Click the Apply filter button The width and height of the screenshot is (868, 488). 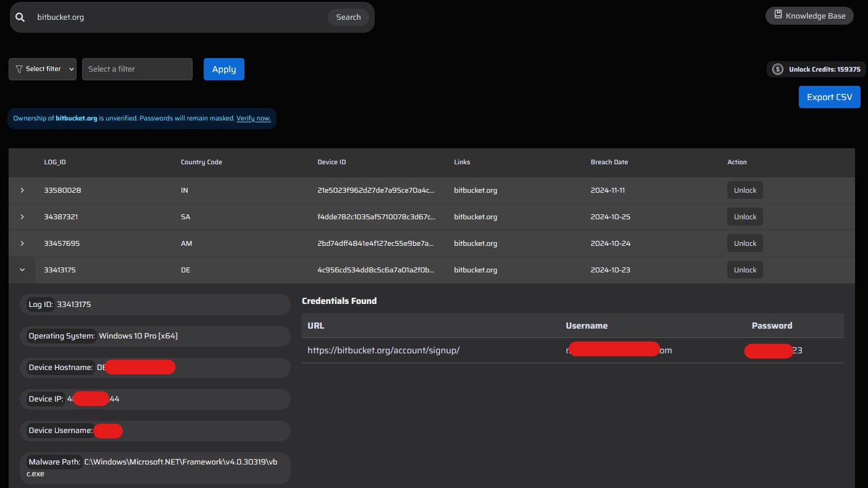point(224,69)
